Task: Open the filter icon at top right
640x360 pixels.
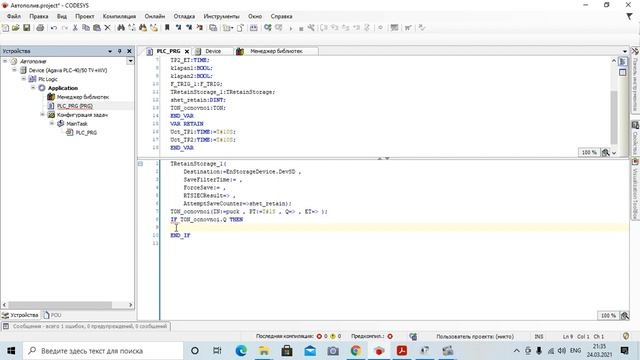Action: (629, 16)
